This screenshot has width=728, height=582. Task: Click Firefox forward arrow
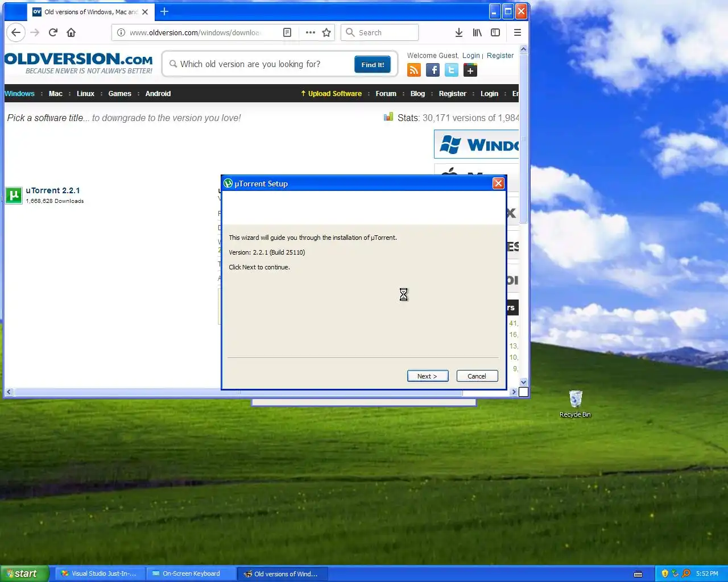tap(35, 32)
